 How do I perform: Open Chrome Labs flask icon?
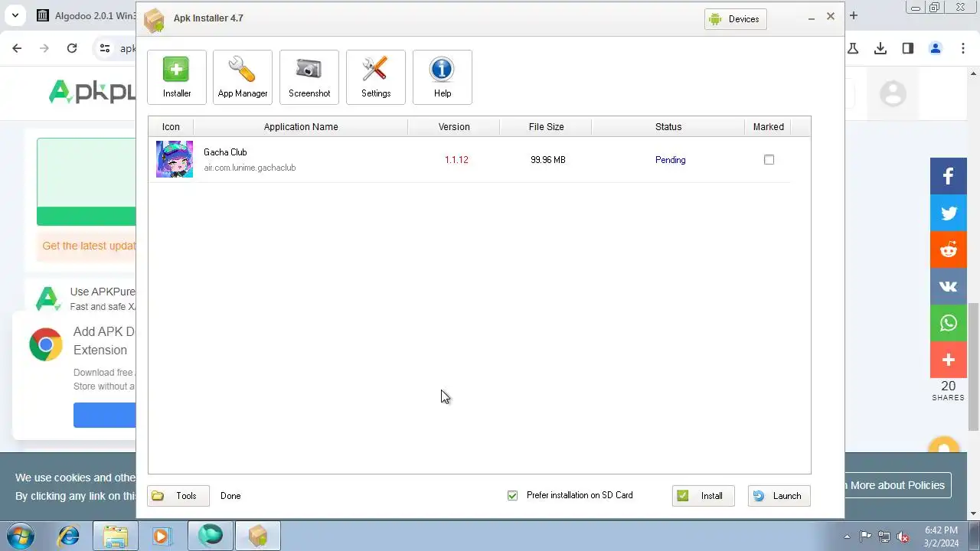tap(853, 48)
